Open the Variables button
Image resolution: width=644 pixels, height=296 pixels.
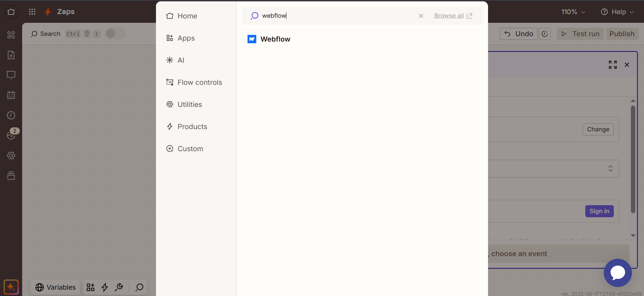coord(56,287)
